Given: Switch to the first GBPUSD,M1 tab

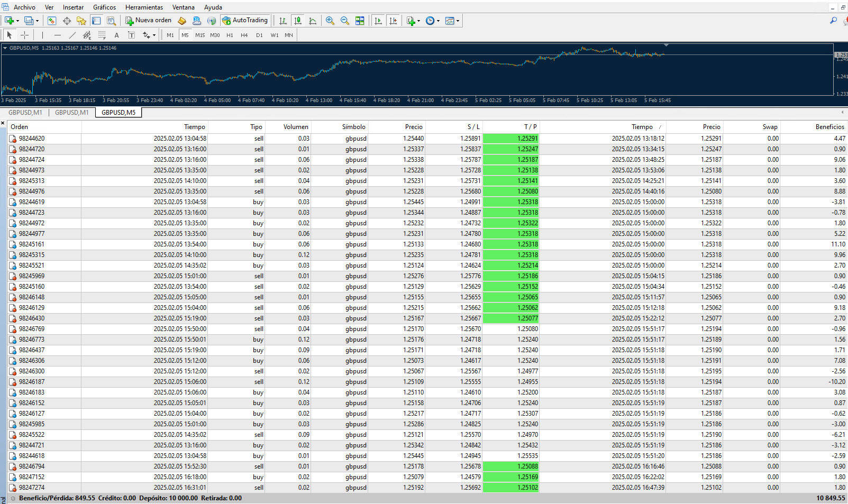Looking at the screenshot, I should coord(25,113).
